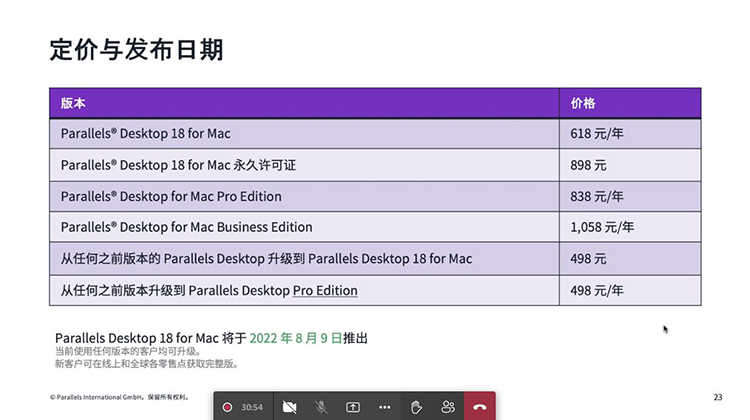Viewport: 750px width, 420px height.
Task: Click the red hang up button
Action: pyautogui.click(x=480, y=407)
